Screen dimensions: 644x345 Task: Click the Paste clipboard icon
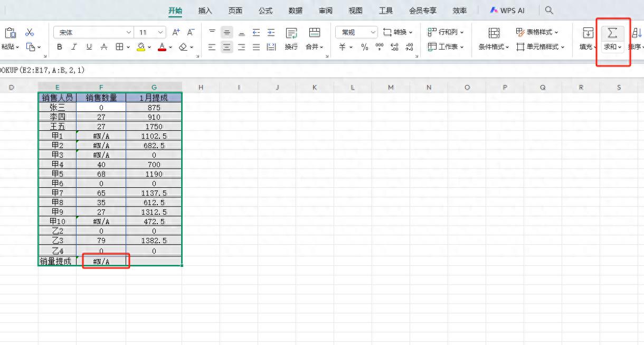[10, 33]
